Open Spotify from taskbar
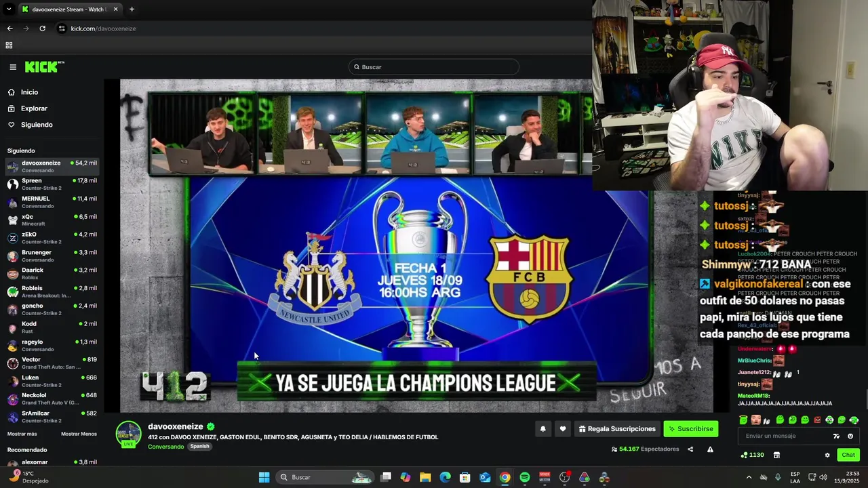Viewport: 868px width, 488px height. click(525, 477)
